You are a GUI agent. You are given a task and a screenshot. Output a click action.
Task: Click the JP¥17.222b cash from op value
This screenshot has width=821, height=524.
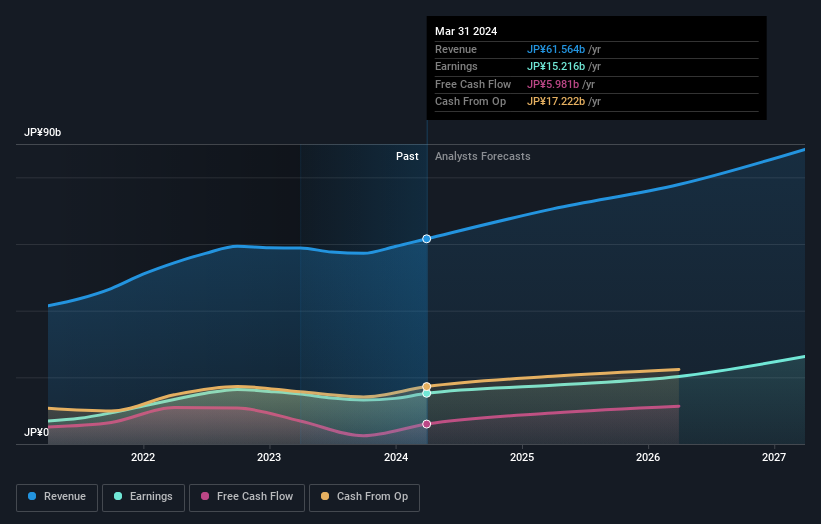click(x=556, y=102)
